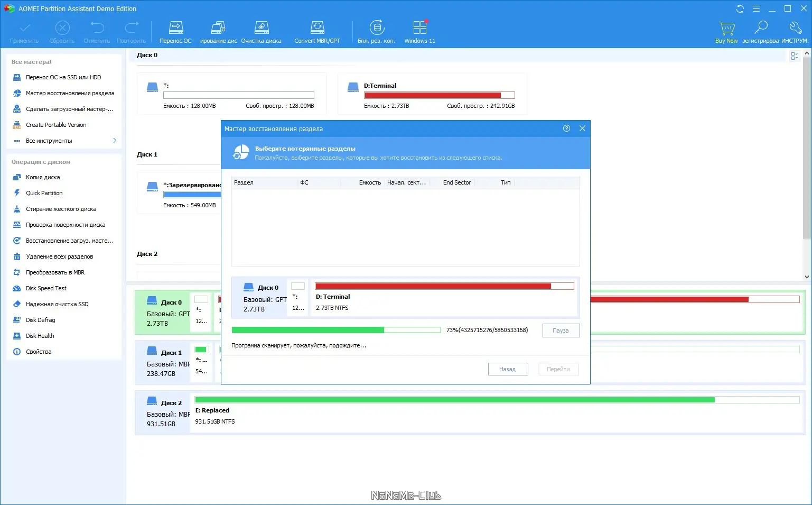Click the Раздел column header
The image size is (812, 505).
click(x=265, y=182)
